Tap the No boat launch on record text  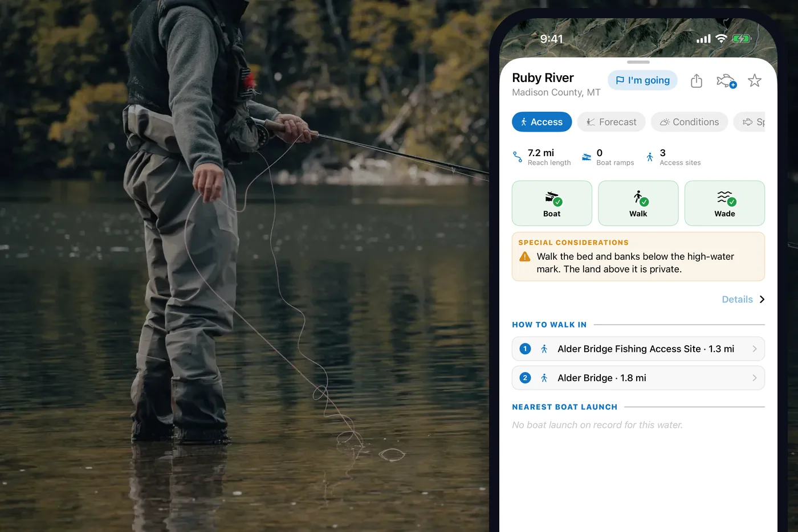pyautogui.click(x=597, y=425)
